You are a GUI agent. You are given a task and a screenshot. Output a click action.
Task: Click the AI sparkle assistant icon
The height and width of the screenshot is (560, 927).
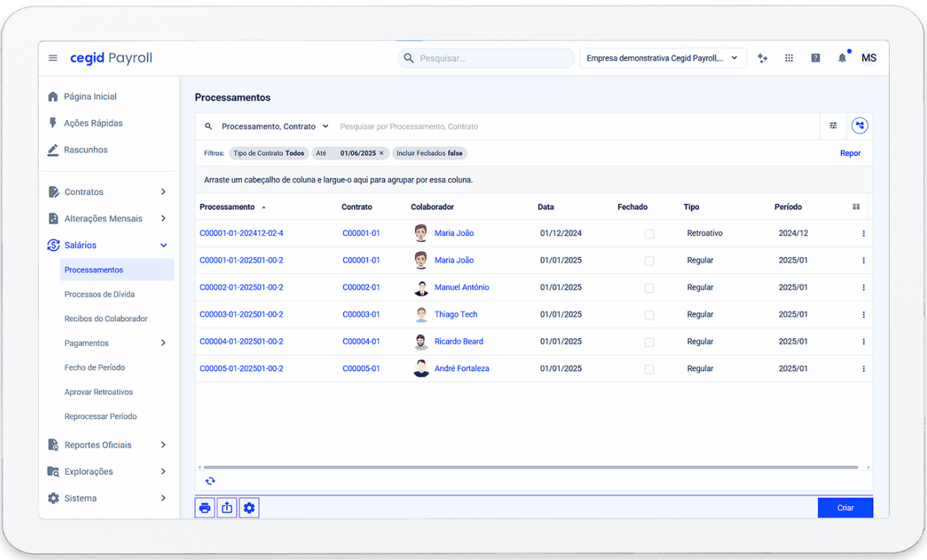tap(763, 58)
